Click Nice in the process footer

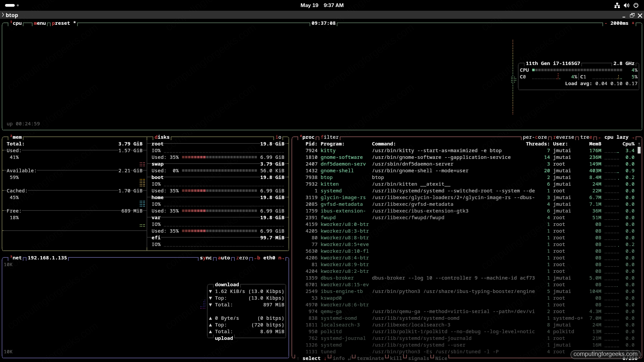tap(441, 358)
